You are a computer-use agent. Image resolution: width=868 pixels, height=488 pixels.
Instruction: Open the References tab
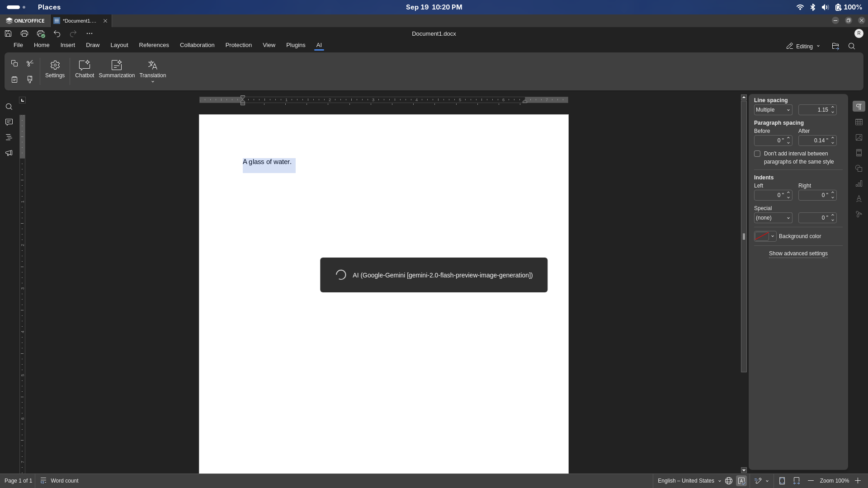(x=154, y=45)
